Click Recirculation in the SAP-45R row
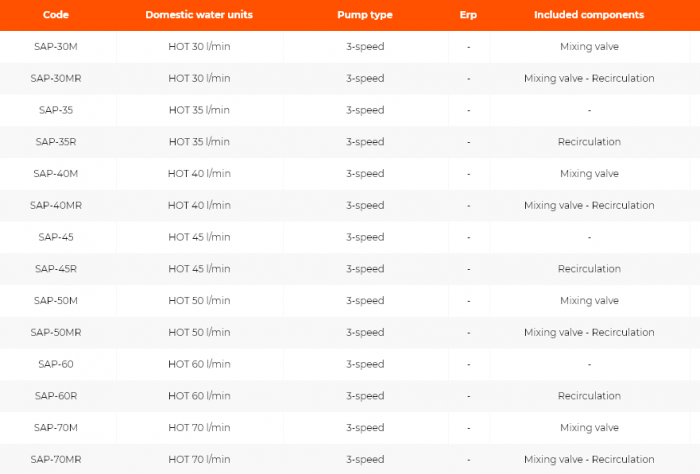Image resolution: width=700 pixels, height=474 pixels. click(x=589, y=269)
